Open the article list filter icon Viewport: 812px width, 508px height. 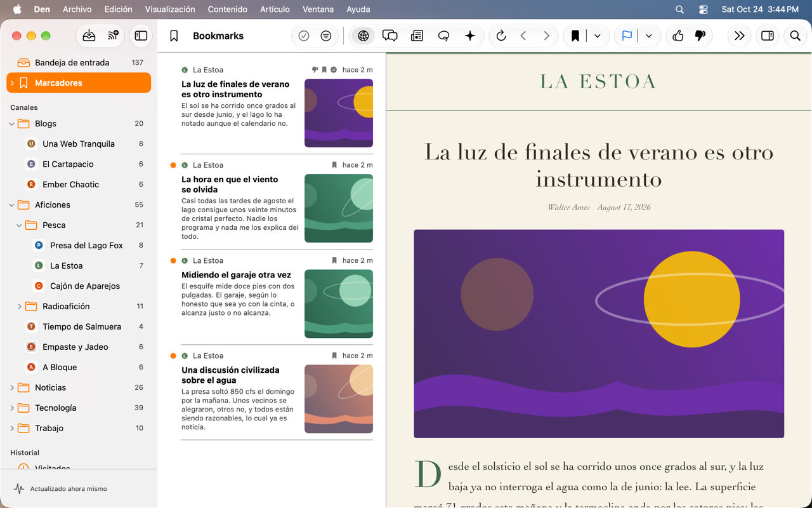326,36
